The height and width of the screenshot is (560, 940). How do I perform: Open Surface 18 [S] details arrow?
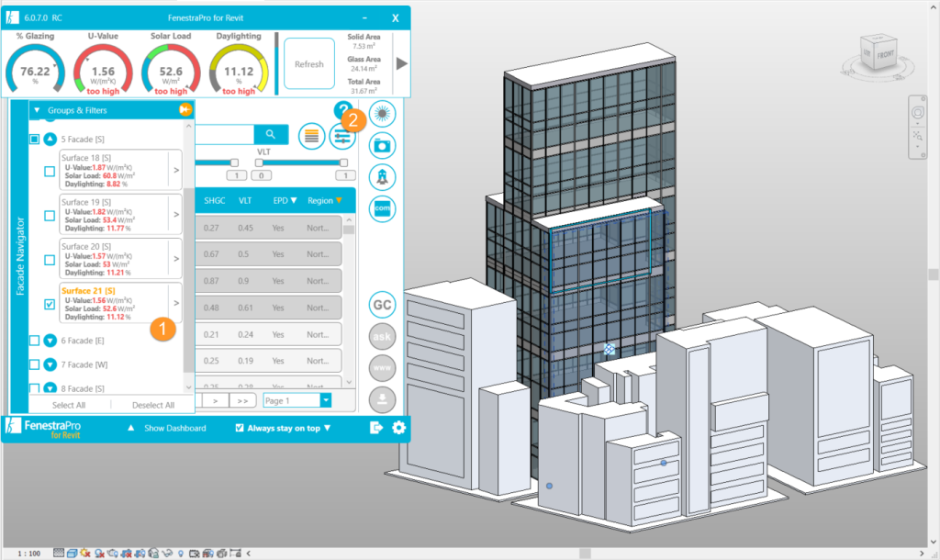tap(176, 170)
